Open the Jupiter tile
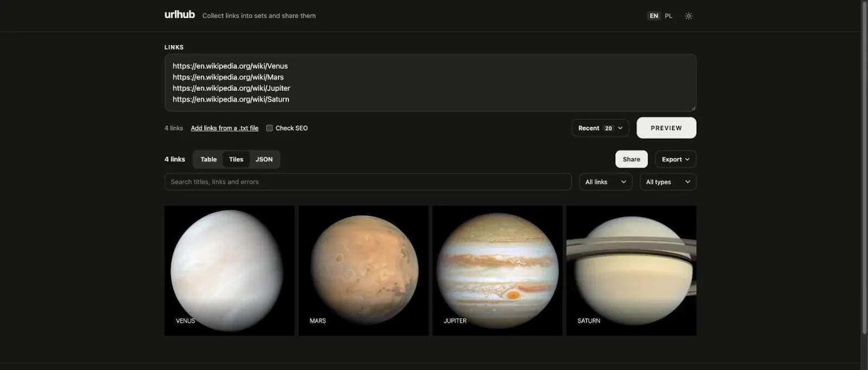This screenshot has width=868, height=370. tap(497, 270)
